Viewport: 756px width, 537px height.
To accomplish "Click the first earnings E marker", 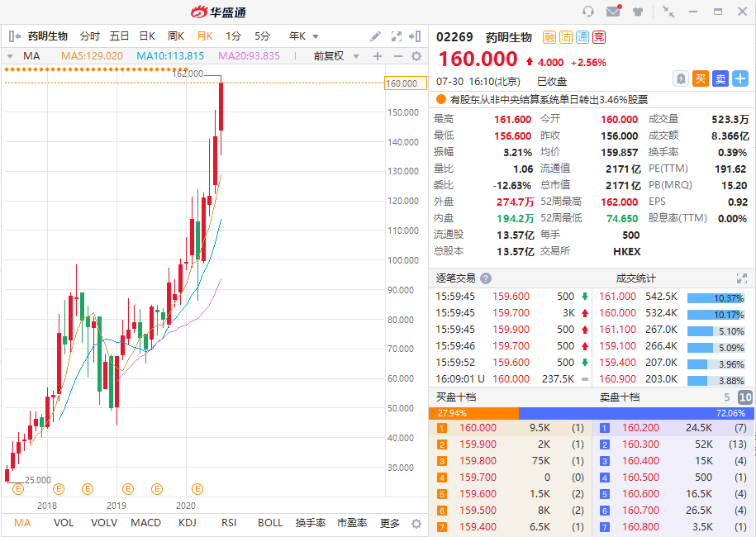I will tap(18, 489).
